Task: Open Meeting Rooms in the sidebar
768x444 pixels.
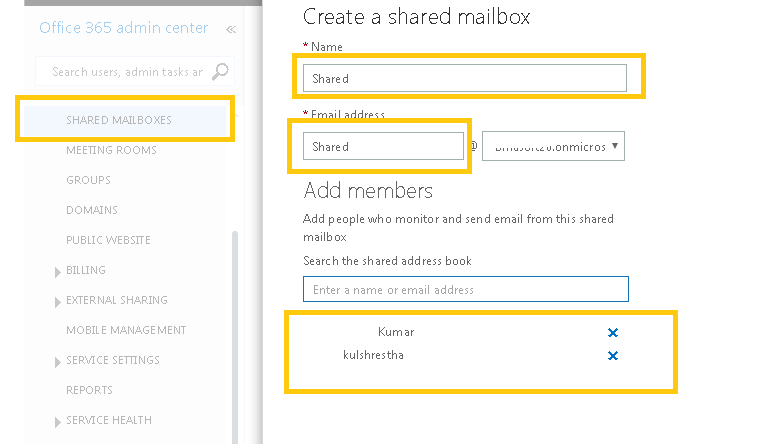Action: [111, 150]
